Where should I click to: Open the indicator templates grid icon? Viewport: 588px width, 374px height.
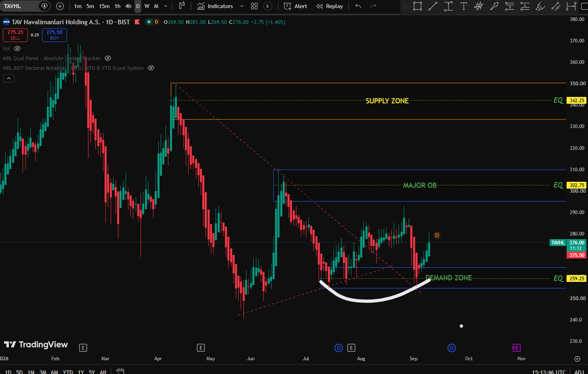click(254, 6)
